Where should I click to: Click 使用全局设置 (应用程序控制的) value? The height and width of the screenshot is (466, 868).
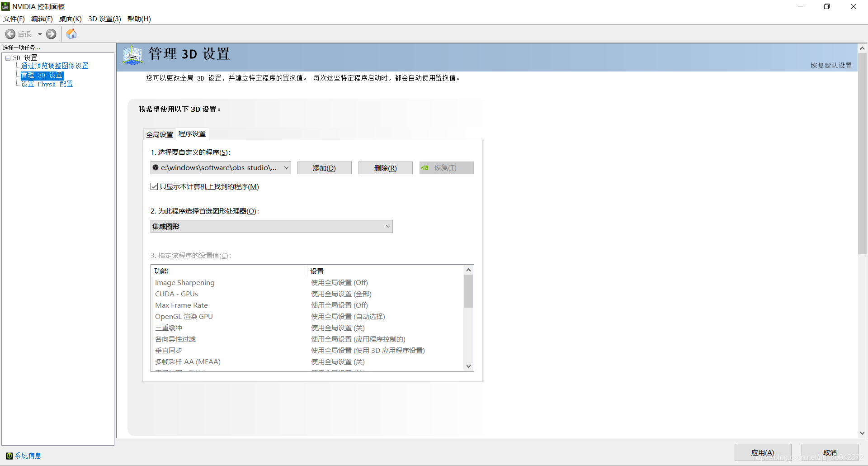[x=358, y=339]
